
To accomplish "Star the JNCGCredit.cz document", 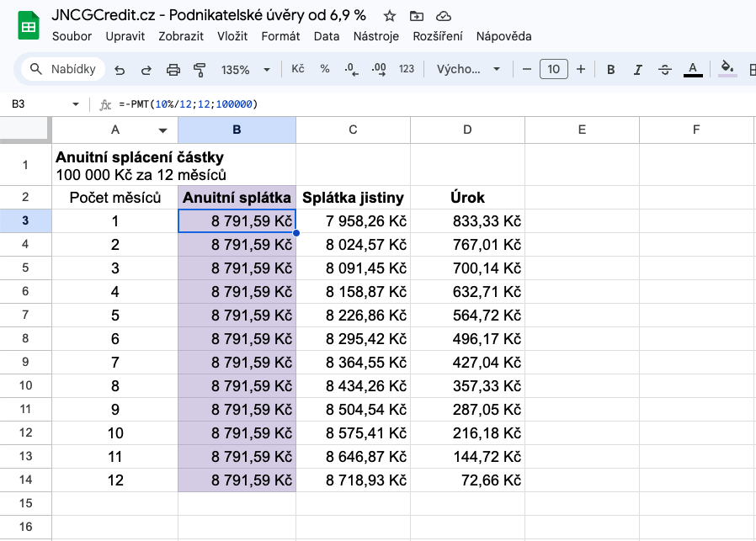I will [390, 16].
